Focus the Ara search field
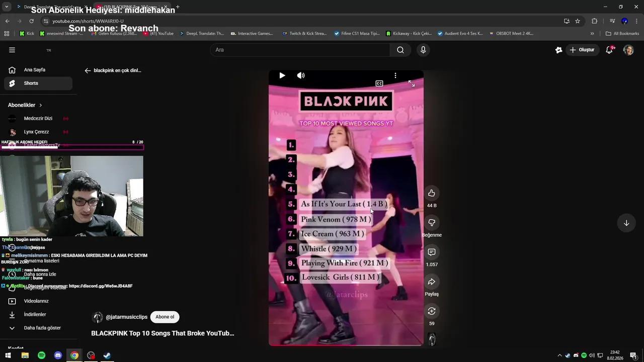 tap(300, 50)
